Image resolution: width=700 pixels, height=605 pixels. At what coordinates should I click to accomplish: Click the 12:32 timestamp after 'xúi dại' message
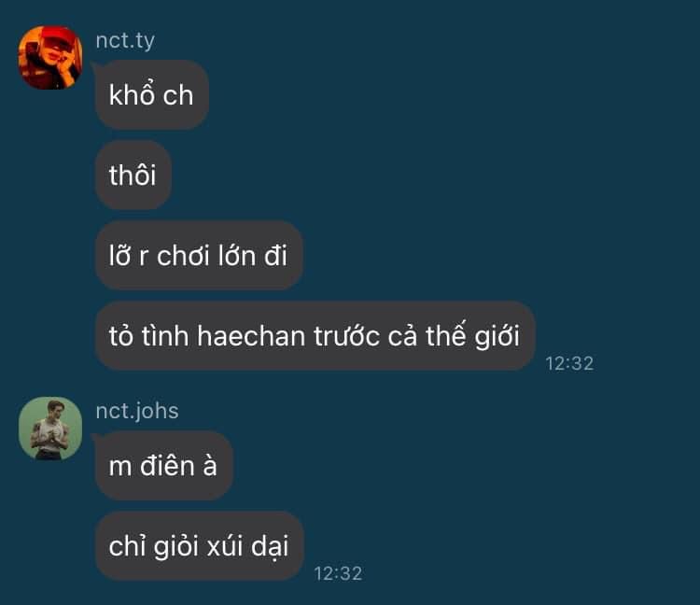pos(338,573)
